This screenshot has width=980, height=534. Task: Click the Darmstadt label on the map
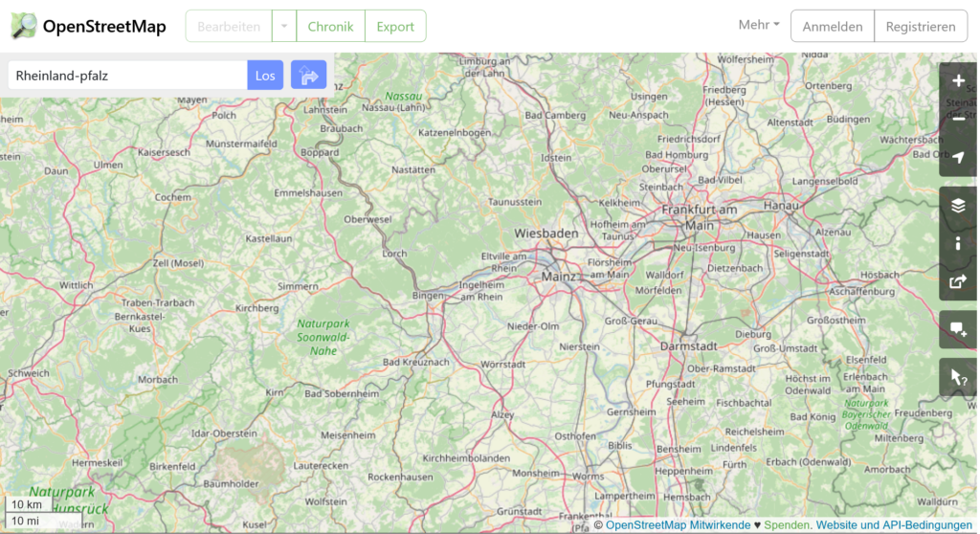tap(689, 345)
